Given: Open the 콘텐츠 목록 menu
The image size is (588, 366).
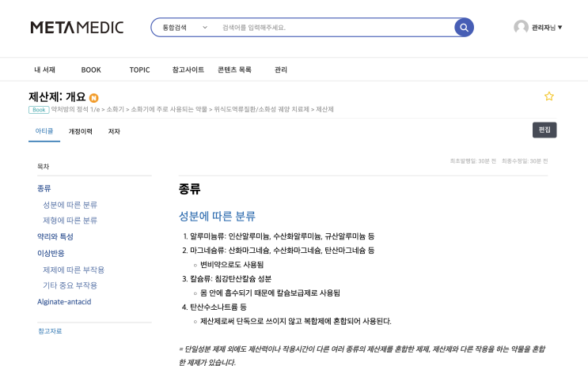Looking at the screenshot, I should point(234,70).
